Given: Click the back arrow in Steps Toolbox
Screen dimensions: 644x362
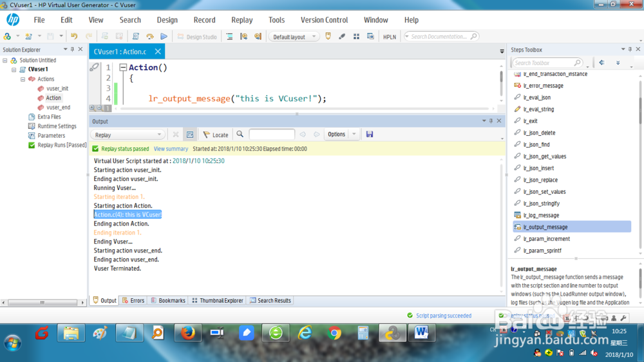Looking at the screenshot, I should click(601, 62).
